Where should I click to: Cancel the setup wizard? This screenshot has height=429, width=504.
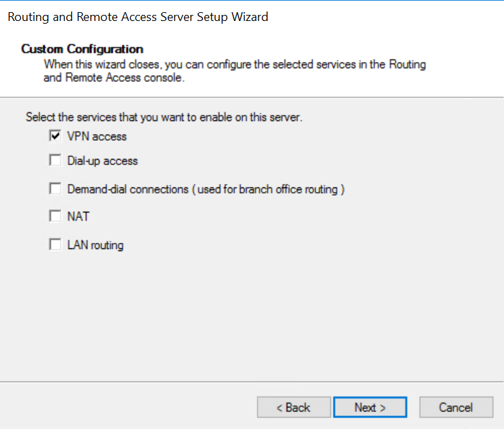[455, 407]
